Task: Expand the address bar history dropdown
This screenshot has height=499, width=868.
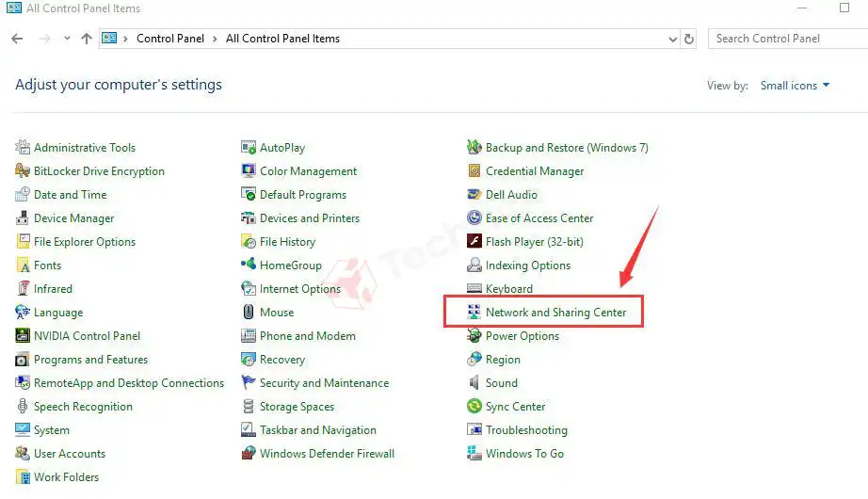Action: [672, 39]
